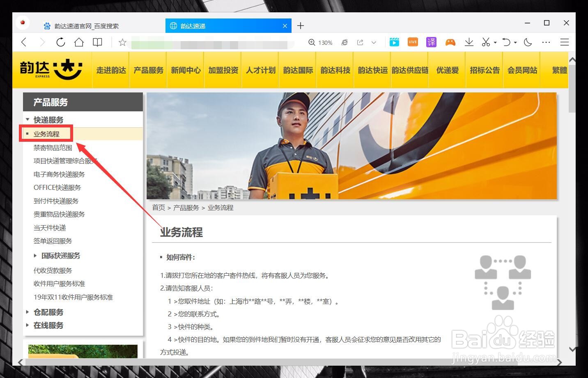Open 项目快递管理综合服务 sidebar item
588x378 pixels.
click(65, 161)
